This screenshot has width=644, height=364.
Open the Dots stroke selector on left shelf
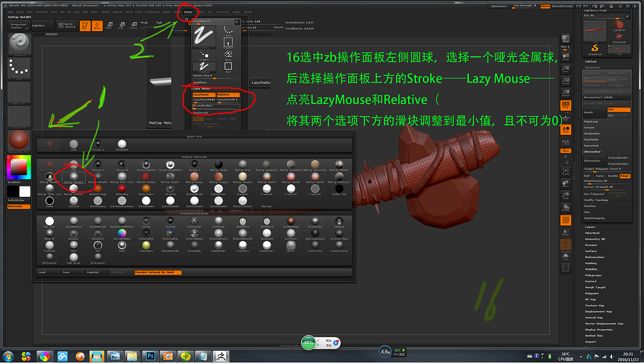click(20, 68)
